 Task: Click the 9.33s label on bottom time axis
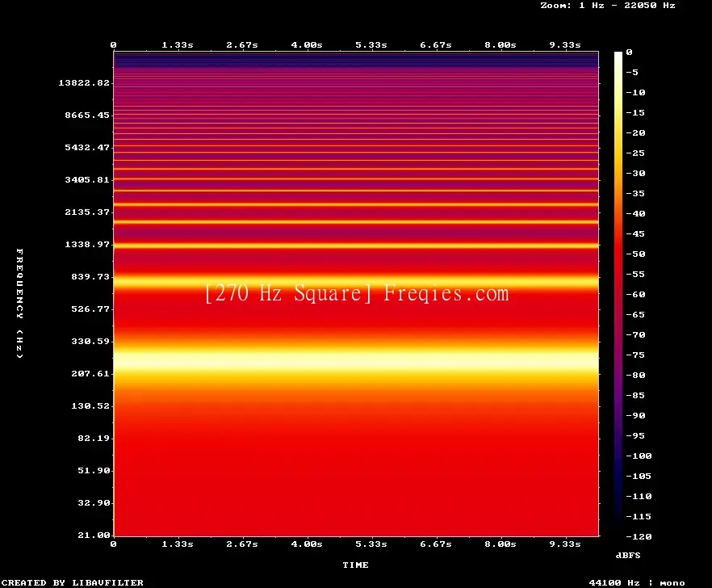(565, 544)
